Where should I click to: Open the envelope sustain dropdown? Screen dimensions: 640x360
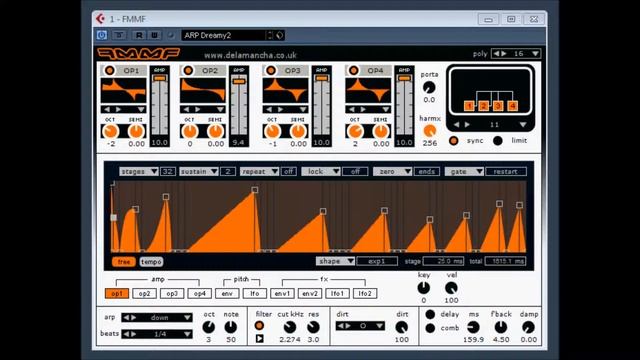(x=199, y=171)
